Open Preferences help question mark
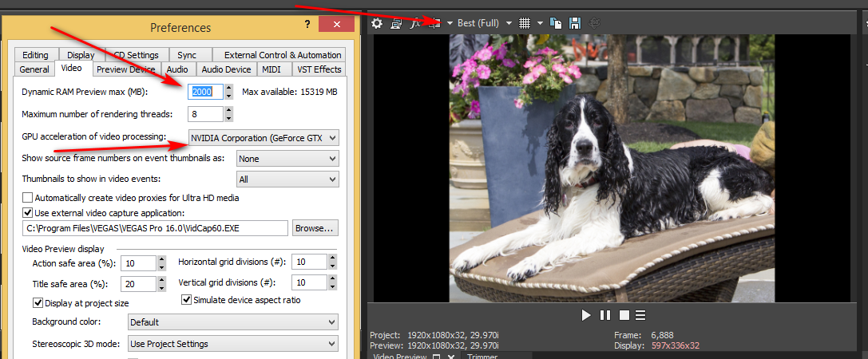Screen dimensions: 868x359 (x=307, y=25)
